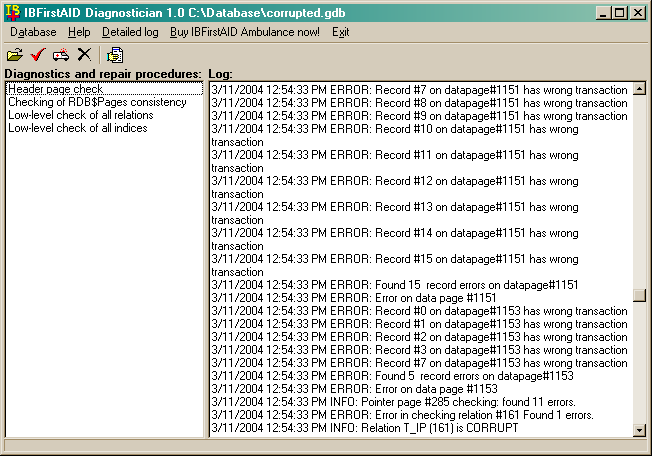
Task: Click log line Record #8 on datapage#1151
Action: point(419,103)
